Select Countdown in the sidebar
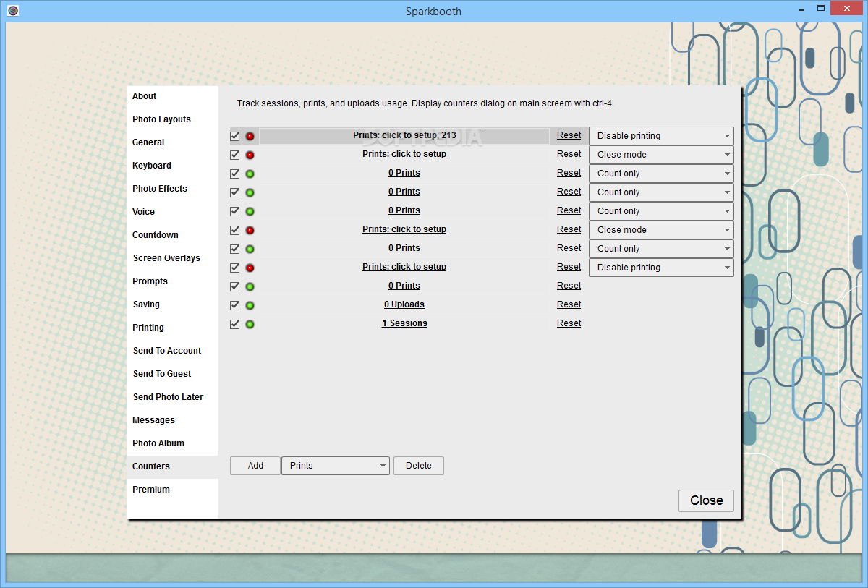The width and height of the screenshot is (868, 588). coord(172,235)
